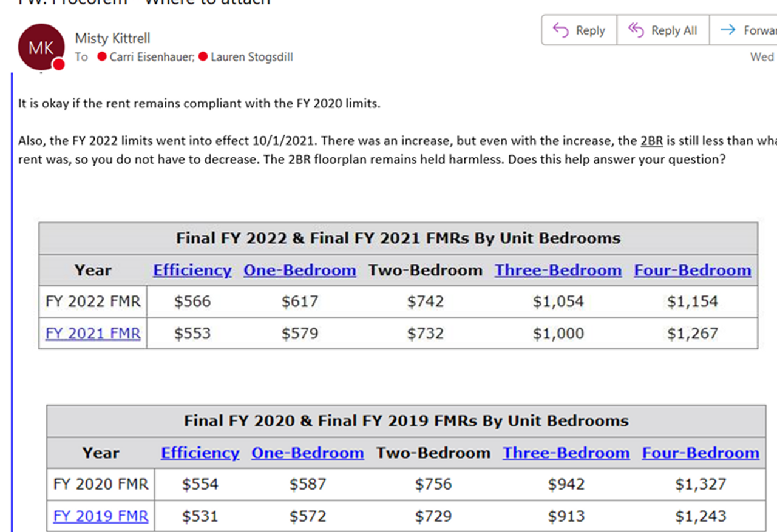Select recipient Lauren Stogsdill
This screenshot has width=777, height=532.
(251, 57)
